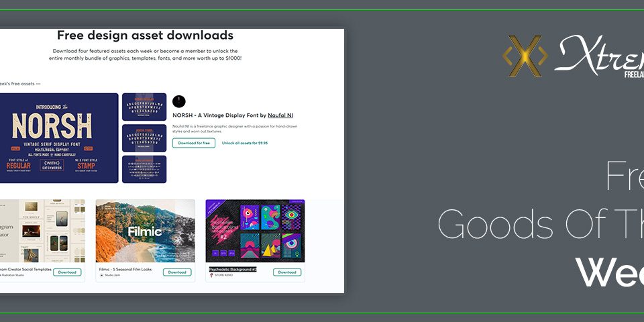
Task: Click the Naufal NI black avatar icon
Action: click(x=178, y=101)
